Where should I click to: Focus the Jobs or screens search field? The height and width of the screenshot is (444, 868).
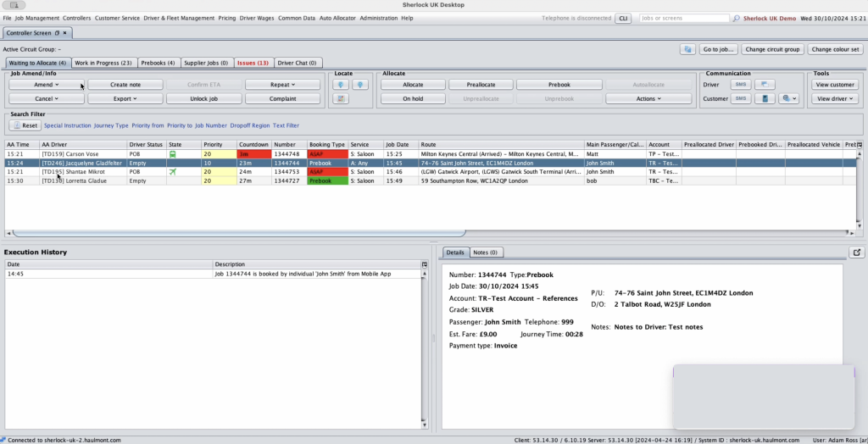tap(684, 19)
